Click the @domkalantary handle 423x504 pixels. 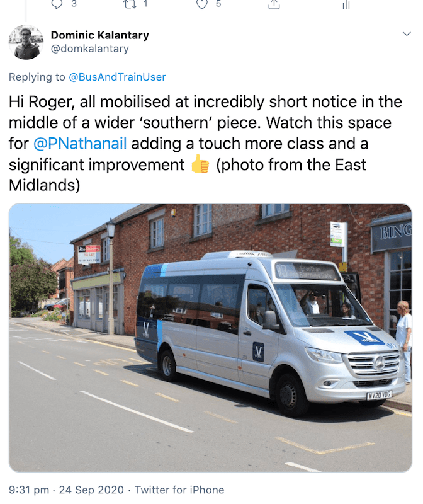click(x=89, y=49)
